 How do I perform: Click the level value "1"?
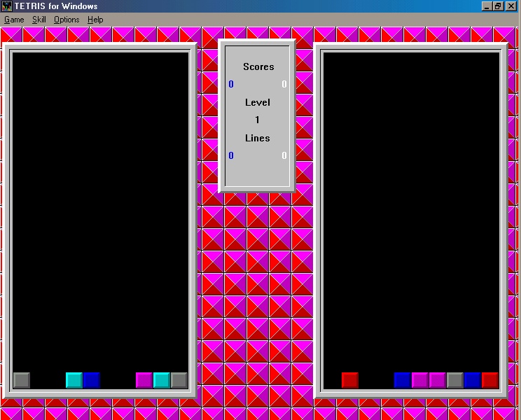[257, 120]
